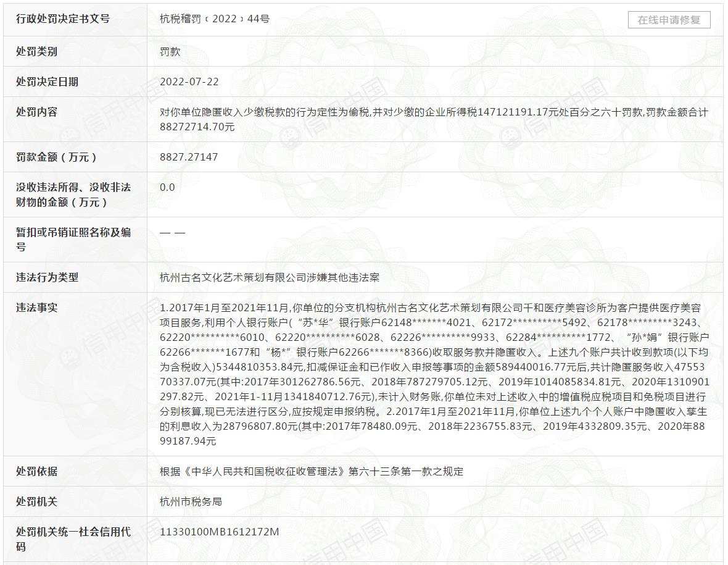Click the 违法事实 row label
The width and height of the screenshot is (728, 565).
click(x=36, y=308)
